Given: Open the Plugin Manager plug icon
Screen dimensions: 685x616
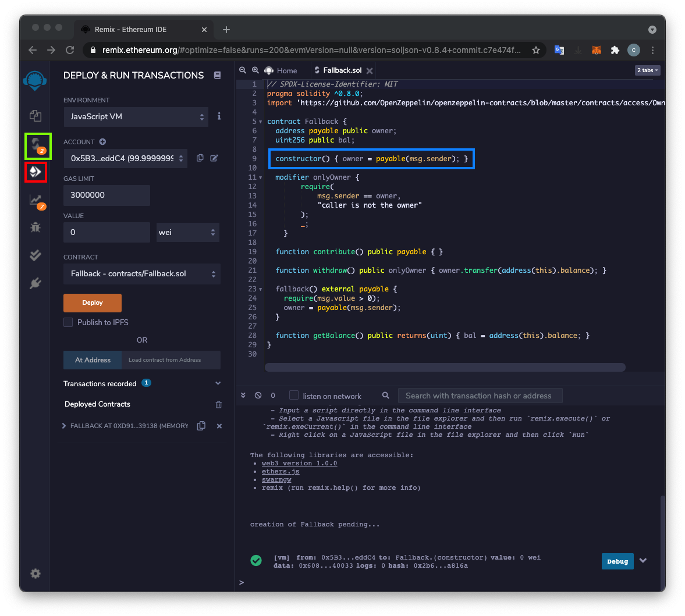Looking at the screenshot, I should pos(36,283).
